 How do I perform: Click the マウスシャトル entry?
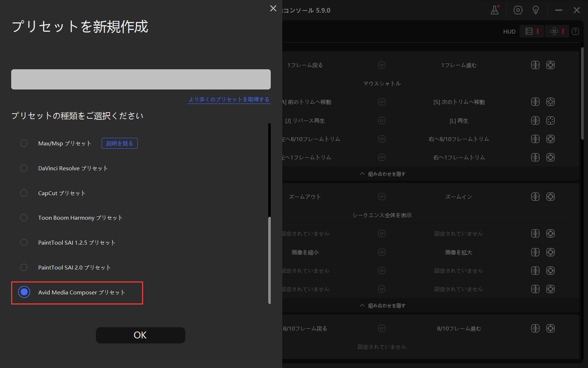click(x=382, y=83)
